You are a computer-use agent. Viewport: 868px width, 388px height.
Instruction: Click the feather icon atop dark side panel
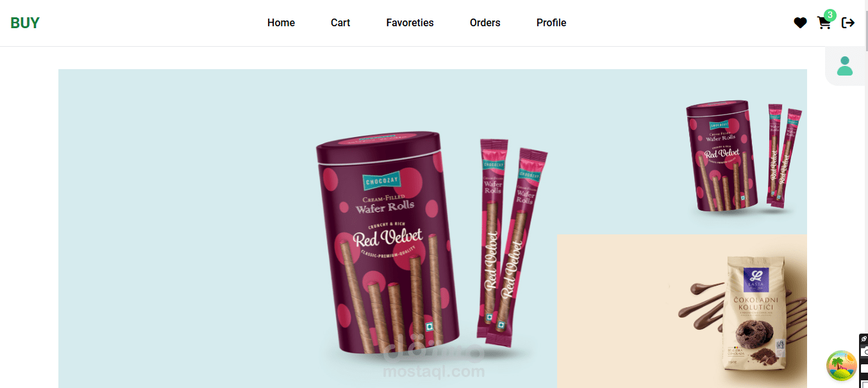point(864,339)
